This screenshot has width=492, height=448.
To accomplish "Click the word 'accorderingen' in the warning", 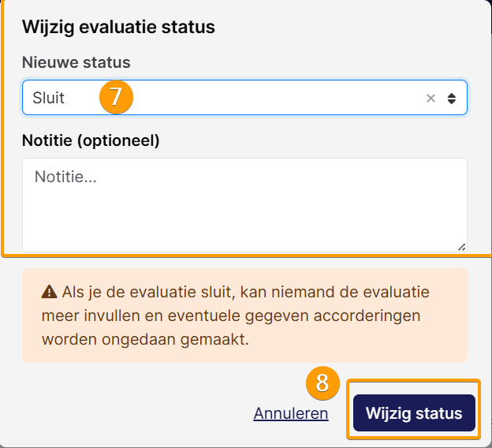I will click(x=367, y=315).
